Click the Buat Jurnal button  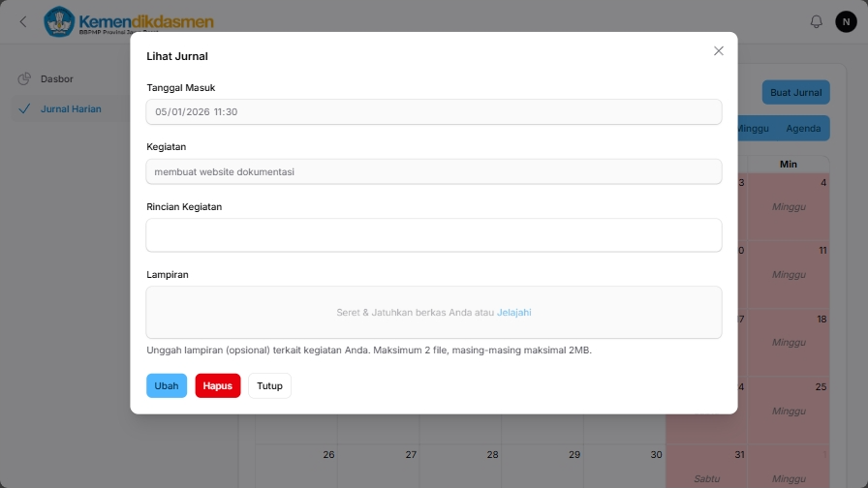point(795,93)
